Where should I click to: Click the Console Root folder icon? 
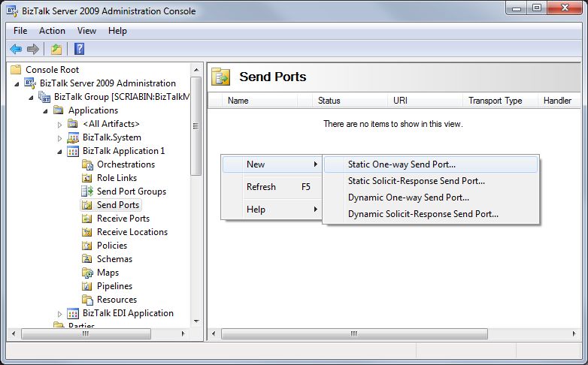(16, 69)
